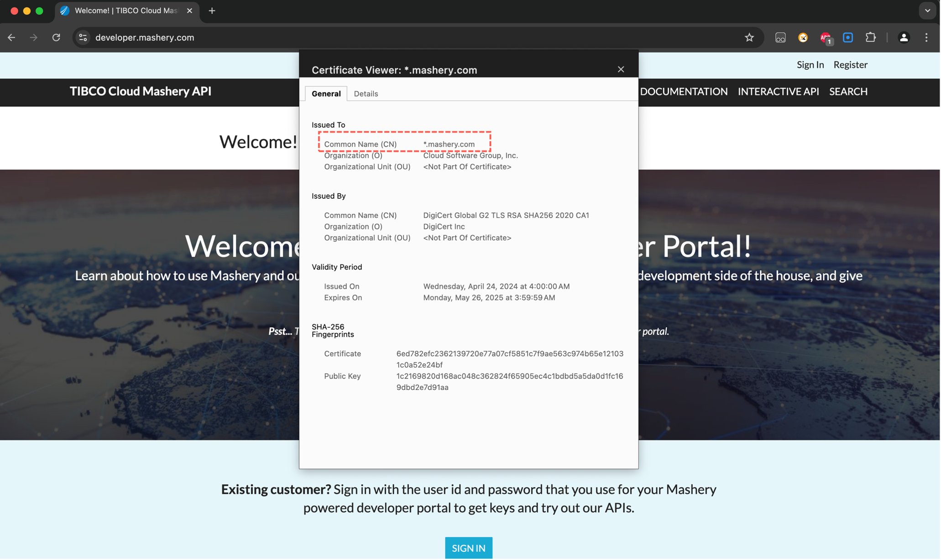Select the Issued On date value
Screen dimensions: 941x560
point(497,287)
